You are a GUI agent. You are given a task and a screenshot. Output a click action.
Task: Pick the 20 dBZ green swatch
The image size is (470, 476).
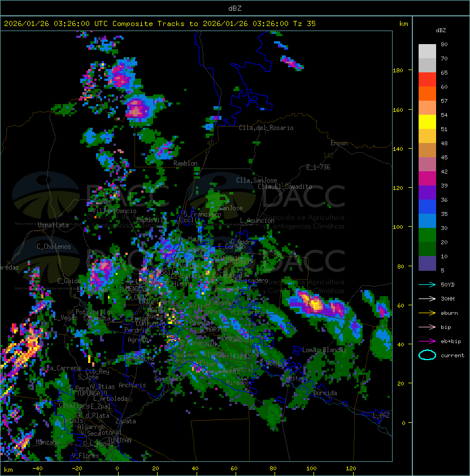coord(427,249)
